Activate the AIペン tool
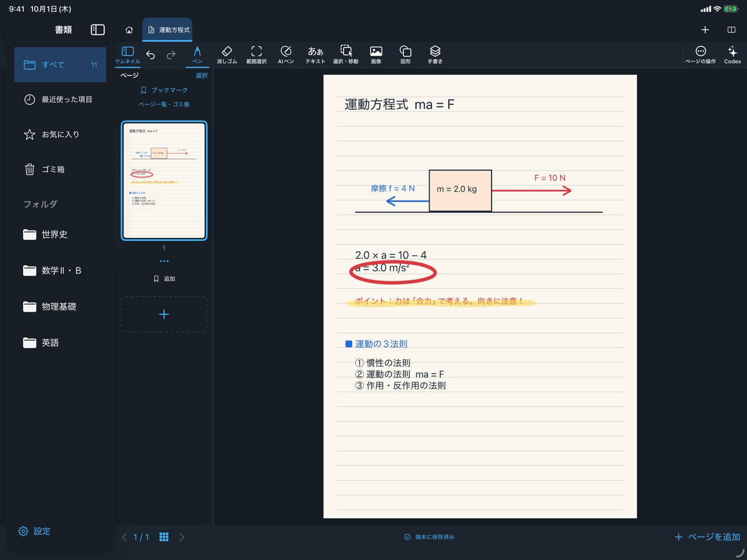This screenshot has width=747, height=560. pyautogui.click(x=285, y=54)
